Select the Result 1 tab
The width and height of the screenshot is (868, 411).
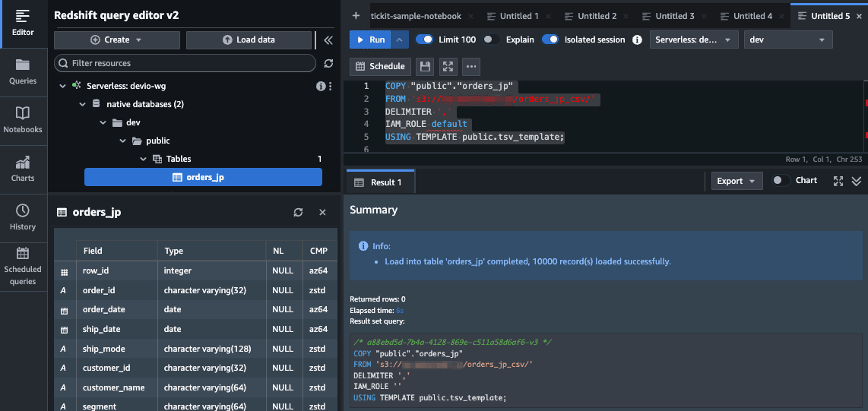380,182
